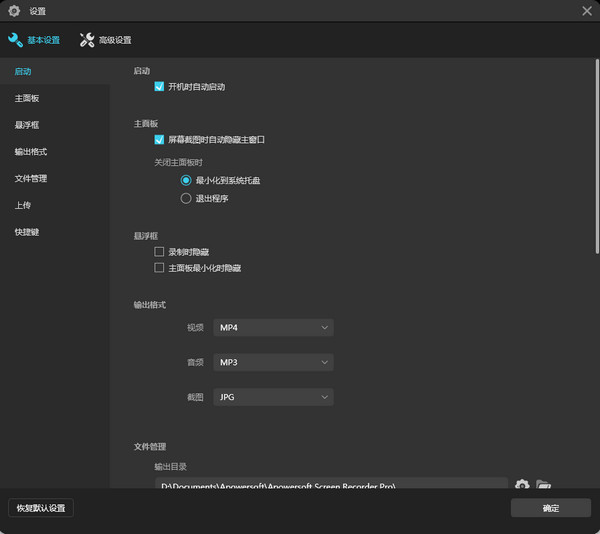Image resolution: width=600 pixels, height=534 pixels.
Task: Click the 基本设置 wrench icon
Action: pos(15,40)
